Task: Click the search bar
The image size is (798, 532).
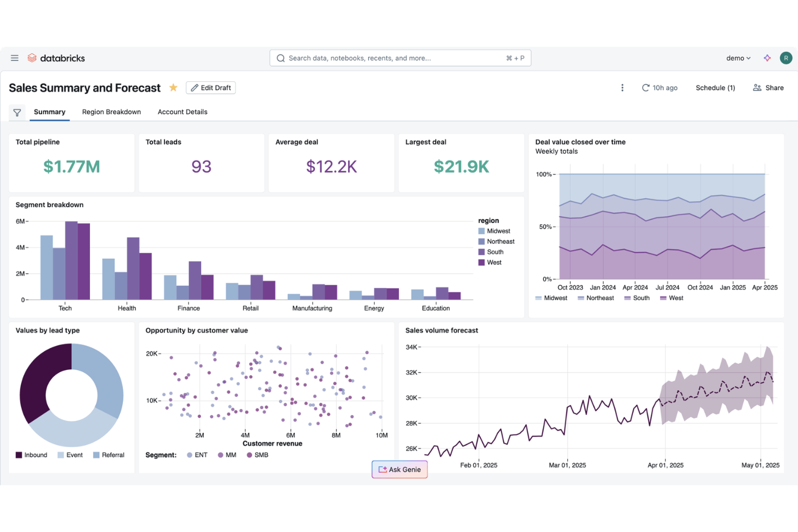Action: coord(400,58)
